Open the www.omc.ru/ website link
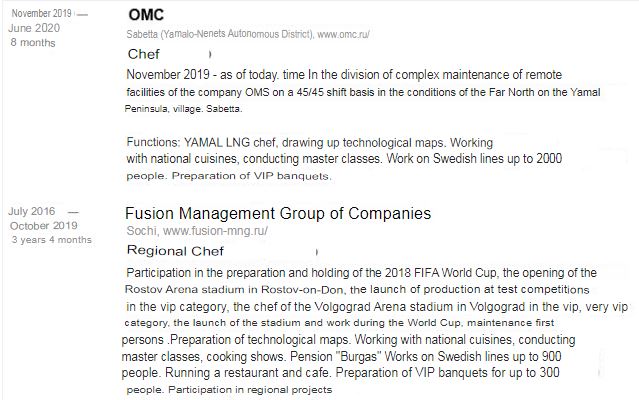The height and width of the screenshot is (400, 639). click(343, 34)
